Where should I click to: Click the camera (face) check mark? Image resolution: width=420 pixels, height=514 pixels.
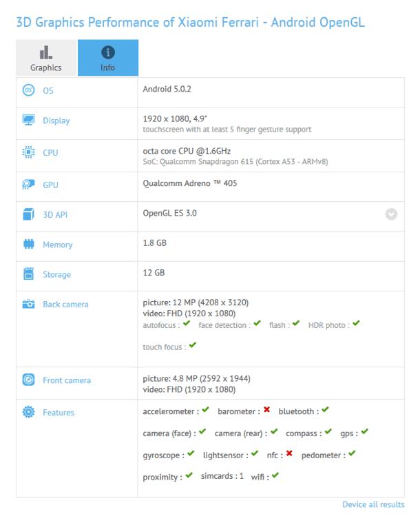(x=202, y=431)
